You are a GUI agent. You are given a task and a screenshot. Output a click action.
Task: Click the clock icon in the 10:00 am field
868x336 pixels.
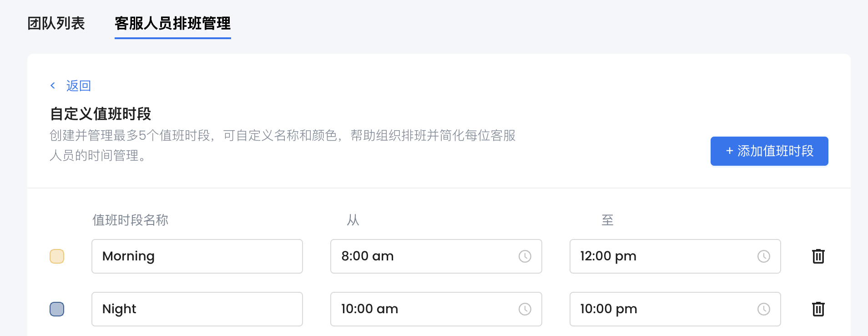(x=525, y=309)
